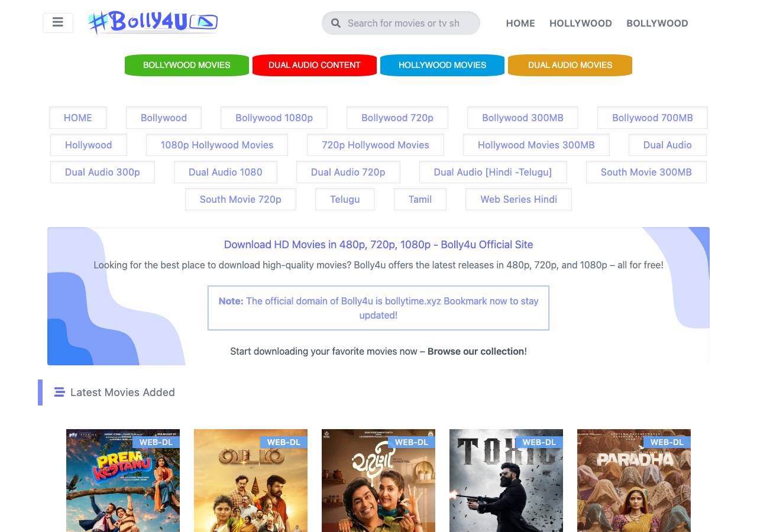This screenshot has height=532, width=757.
Task: Click red DUAL AUDIO CONTENT button
Action: 315,65
